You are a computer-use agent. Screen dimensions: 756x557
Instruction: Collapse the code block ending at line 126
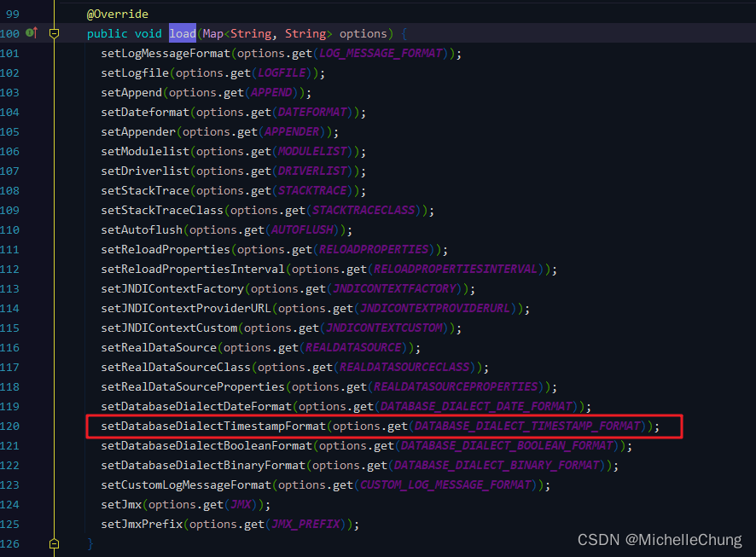coord(54,543)
